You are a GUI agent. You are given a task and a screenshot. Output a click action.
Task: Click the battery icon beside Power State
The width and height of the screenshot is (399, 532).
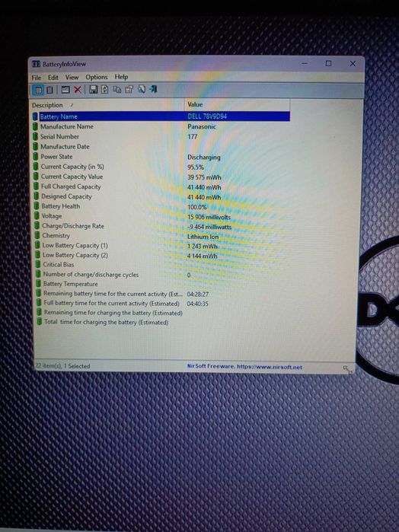point(35,157)
